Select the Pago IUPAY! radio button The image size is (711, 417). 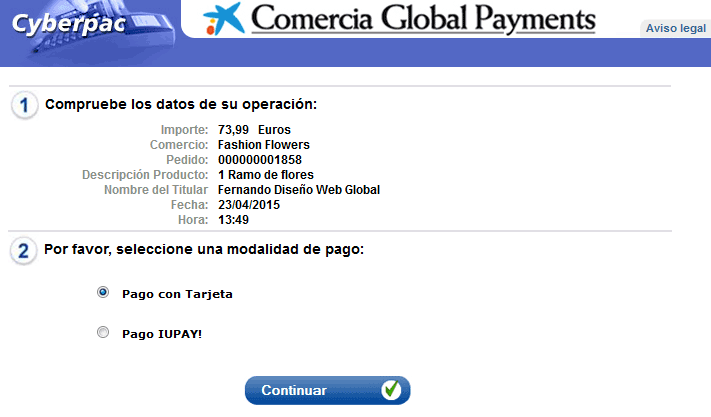coord(103,332)
